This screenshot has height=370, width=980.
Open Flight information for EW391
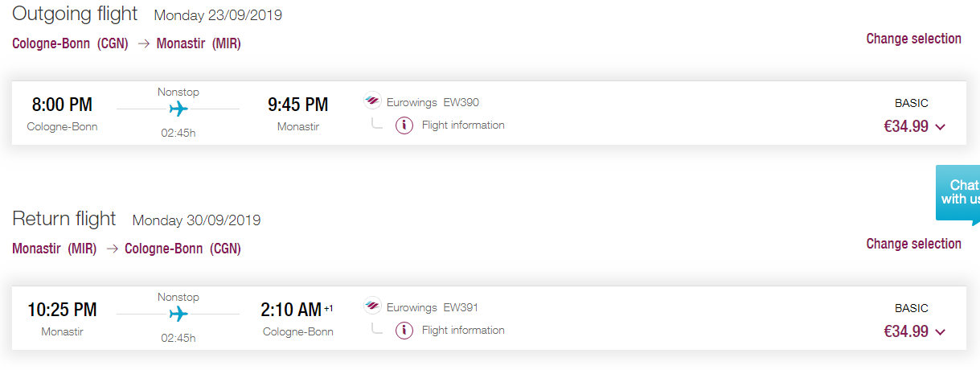point(463,331)
